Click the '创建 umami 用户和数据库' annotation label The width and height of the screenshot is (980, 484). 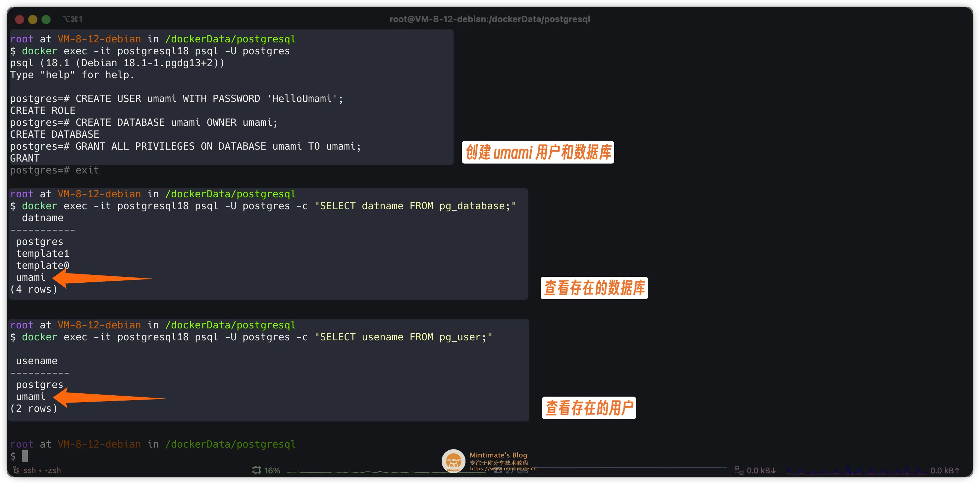tap(538, 153)
